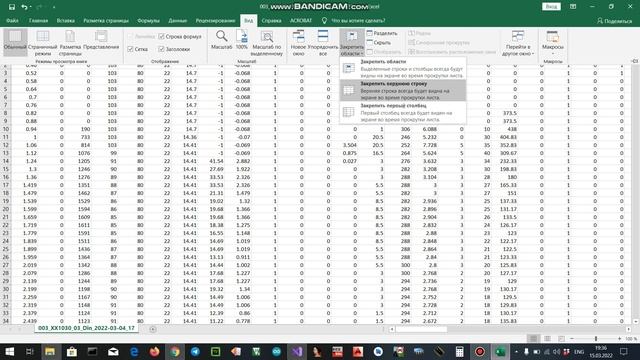Open the Главная ribbon tab
The image size is (640, 360).
click(38, 20)
